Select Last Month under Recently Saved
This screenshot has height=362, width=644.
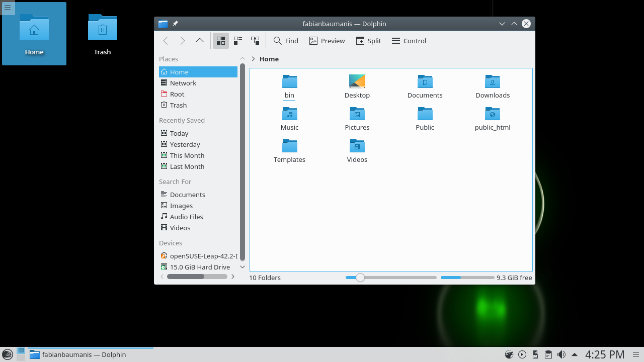(187, 166)
